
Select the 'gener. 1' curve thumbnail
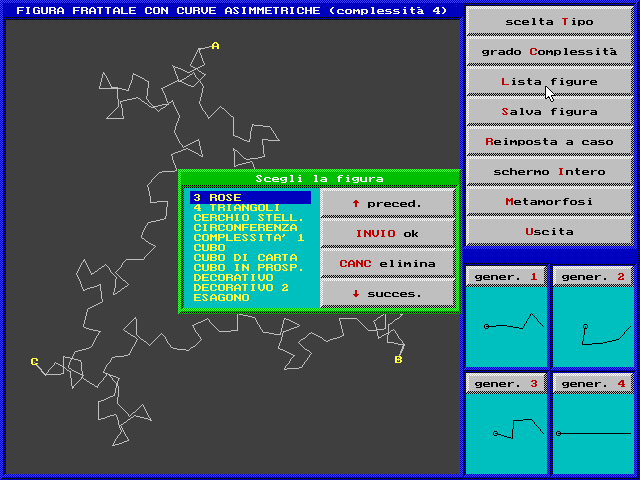506,326
